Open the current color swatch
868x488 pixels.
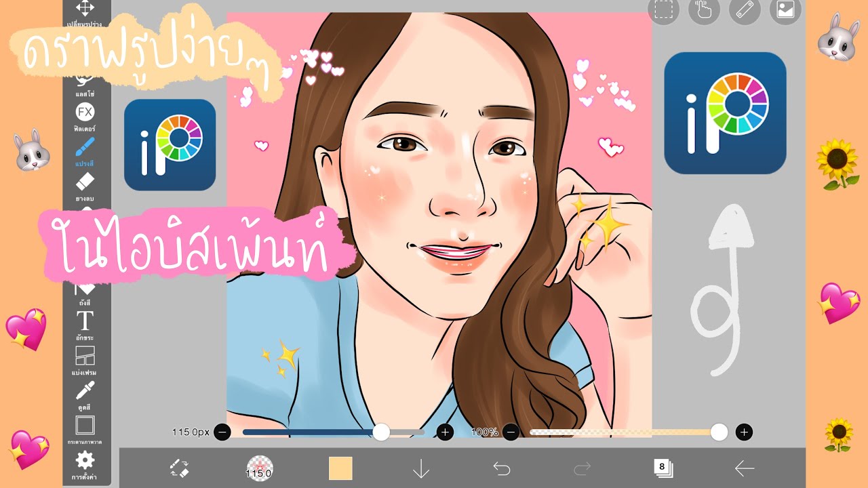pyautogui.click(x=340, y=468)
